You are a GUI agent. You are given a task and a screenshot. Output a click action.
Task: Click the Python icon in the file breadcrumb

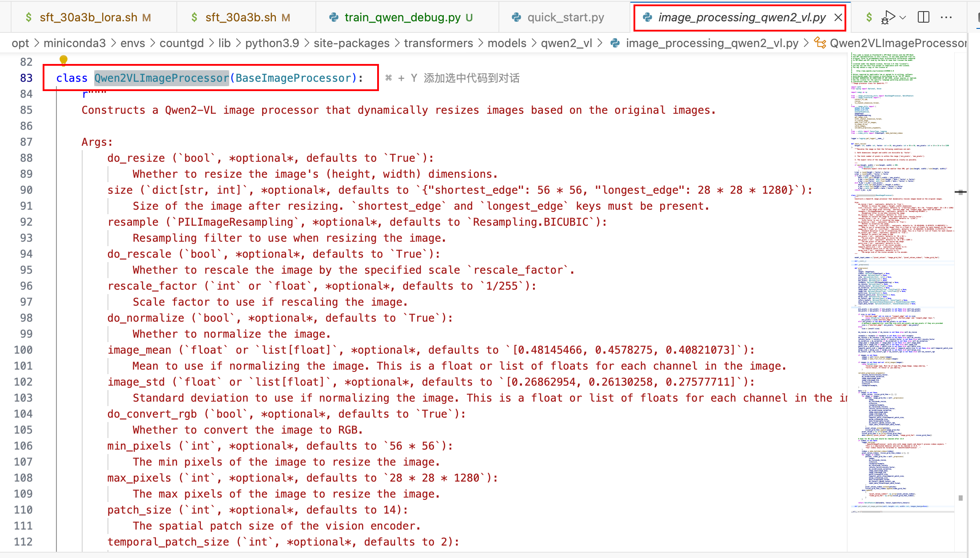[x=615, y=43]
